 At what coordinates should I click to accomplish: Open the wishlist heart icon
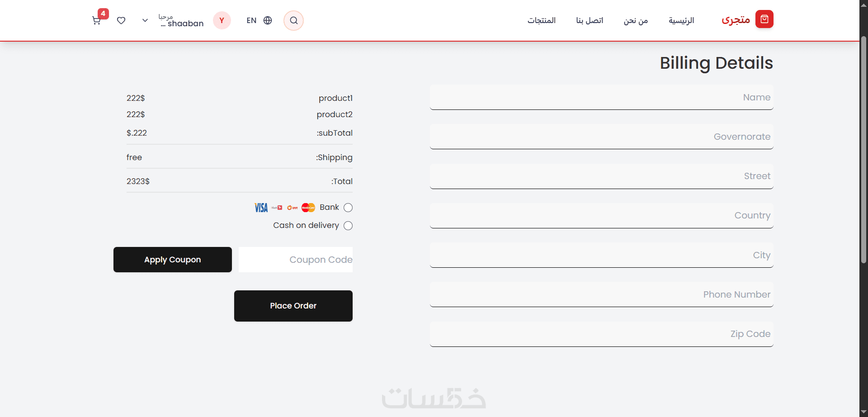pyautogui.click(x=121, y=20)
